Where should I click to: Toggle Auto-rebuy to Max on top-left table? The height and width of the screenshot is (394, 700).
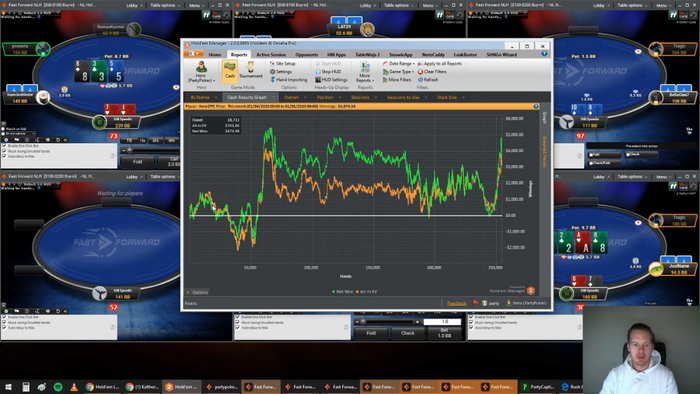[x=4, y=157]
